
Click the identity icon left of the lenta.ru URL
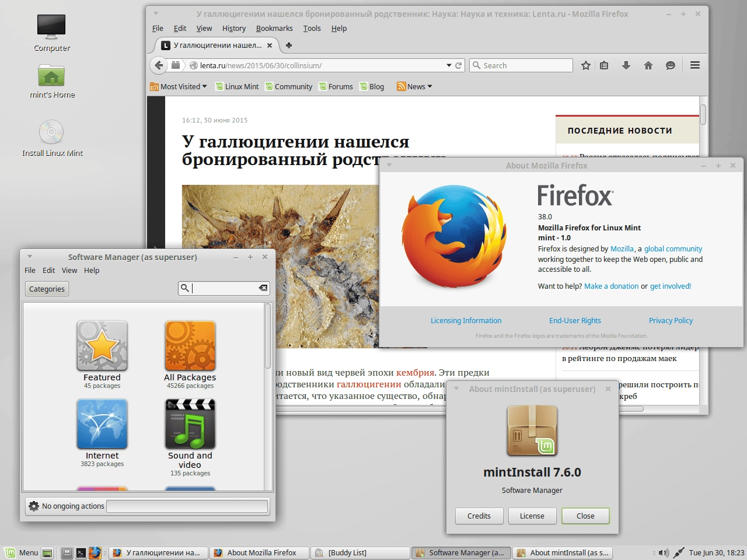point(194,65)
